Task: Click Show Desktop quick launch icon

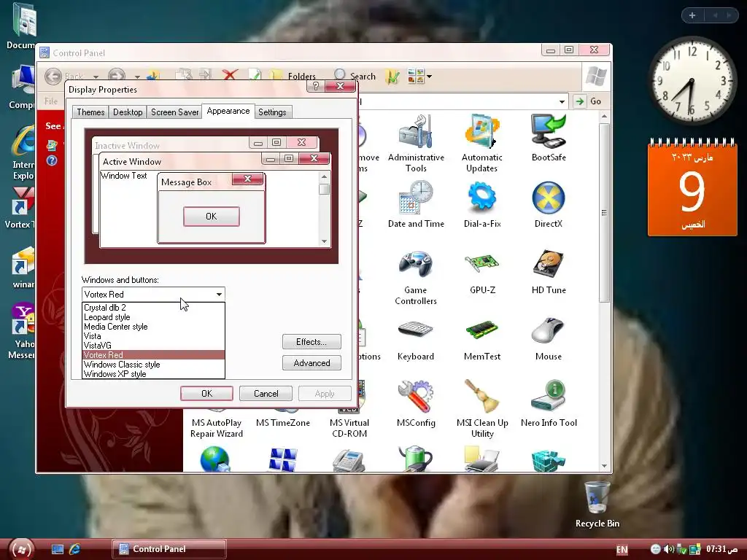Action: click(58, 549)
